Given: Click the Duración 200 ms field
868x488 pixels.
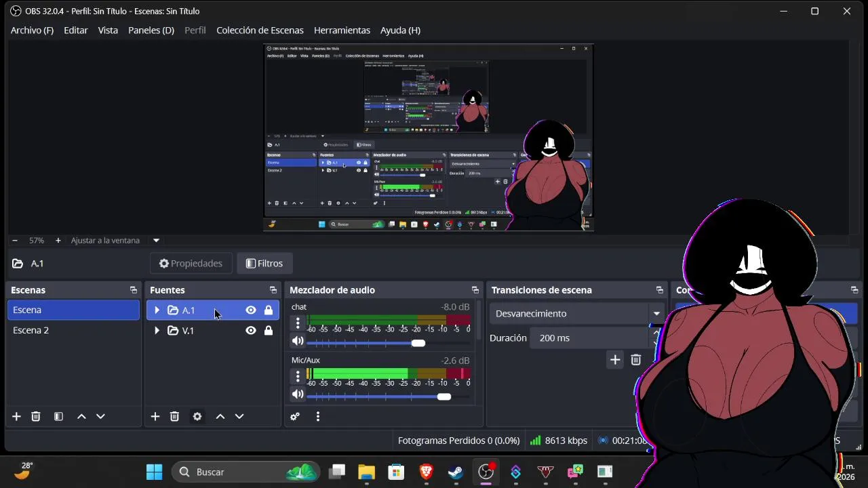Looking at the screenshot, I should [x=590, y=338].
